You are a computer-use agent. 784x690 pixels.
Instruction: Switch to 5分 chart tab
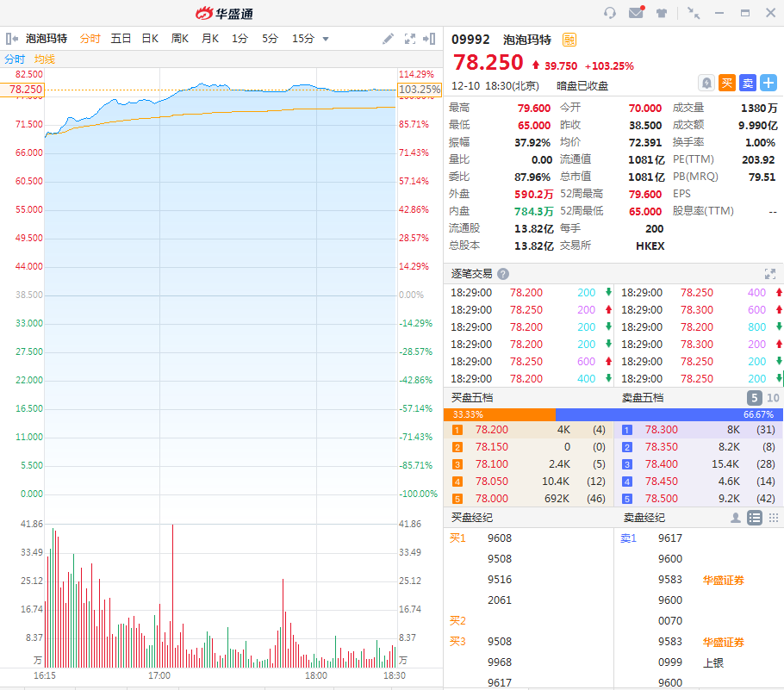[270, 39]
